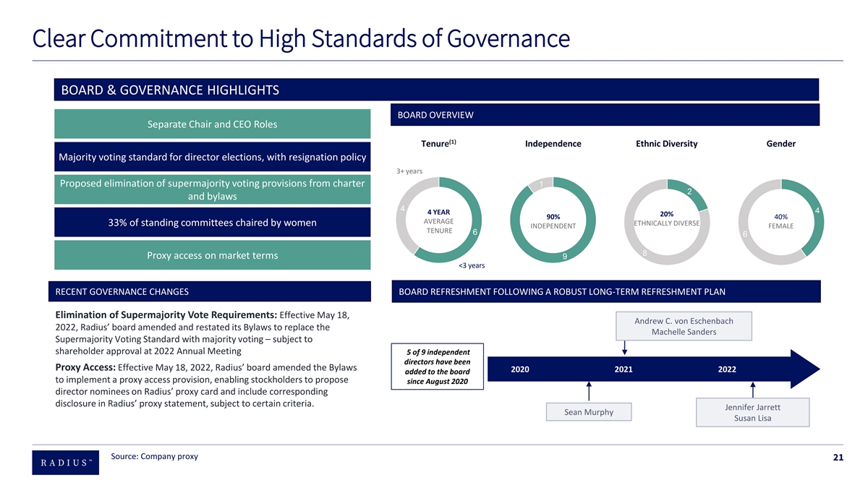Click the Radius logo in the footer
This screenshot has height=488, width=868.
click(65, 461)
